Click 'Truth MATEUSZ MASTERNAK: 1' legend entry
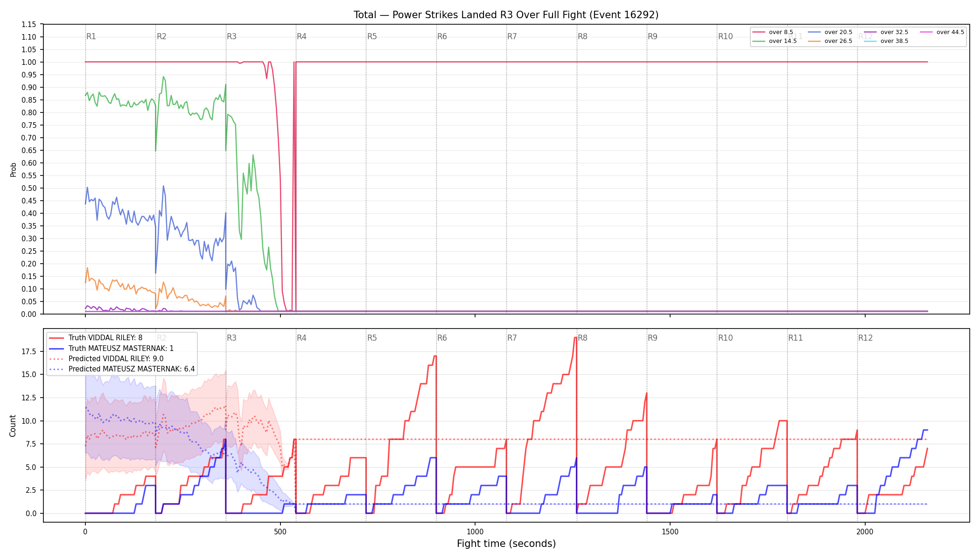The image size is (980, 560). tap(111, 348)
